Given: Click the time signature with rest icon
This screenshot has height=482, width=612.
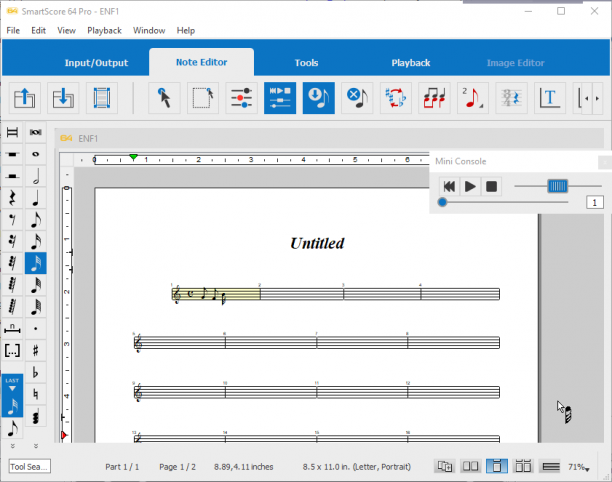Looking at the screenshot, I should 511,98.
